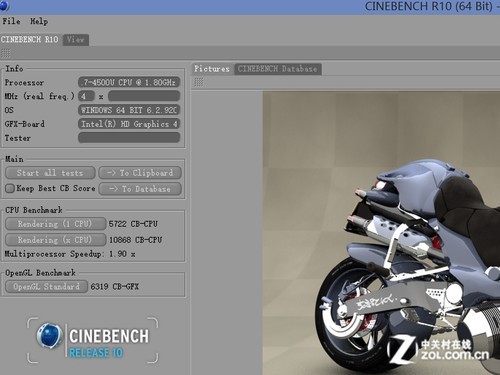The height and width of the screenshot is (375, 500).
Task: Click the Cinebench application icon in title bar
Action: tap(4, 5)
